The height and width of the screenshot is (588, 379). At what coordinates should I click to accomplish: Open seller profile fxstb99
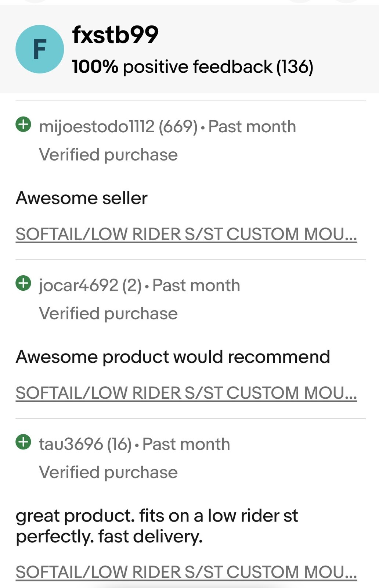pos(115,35)
